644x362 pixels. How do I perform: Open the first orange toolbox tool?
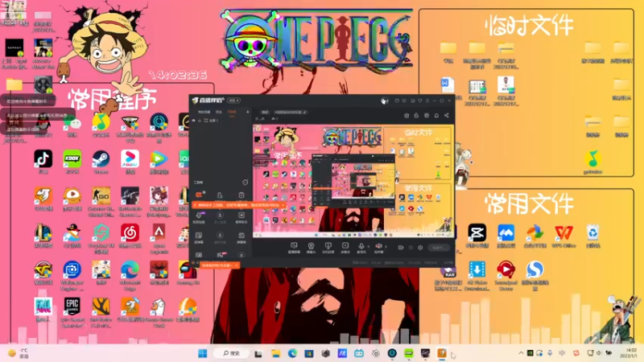pos(199,195)
